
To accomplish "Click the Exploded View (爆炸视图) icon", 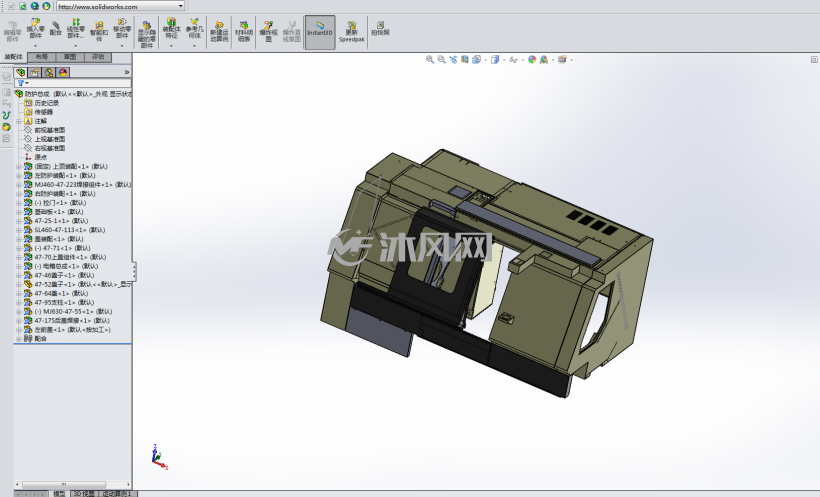I will click(268, 31).
